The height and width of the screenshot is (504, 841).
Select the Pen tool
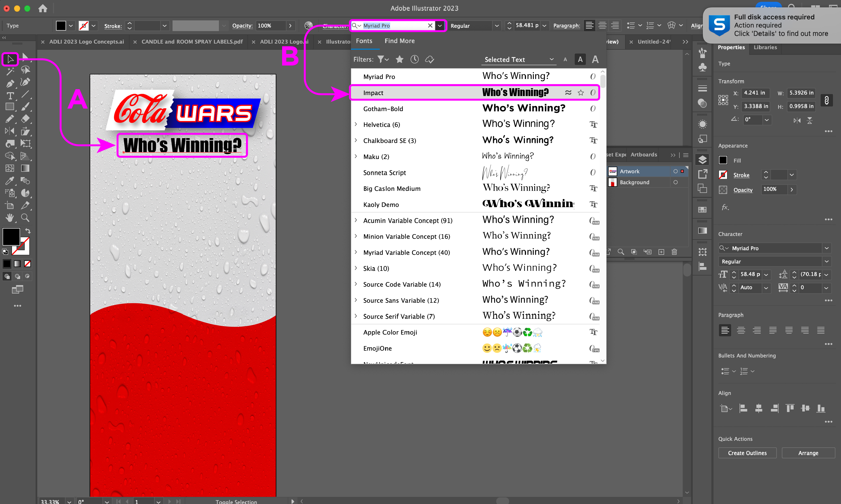[10, 83]
